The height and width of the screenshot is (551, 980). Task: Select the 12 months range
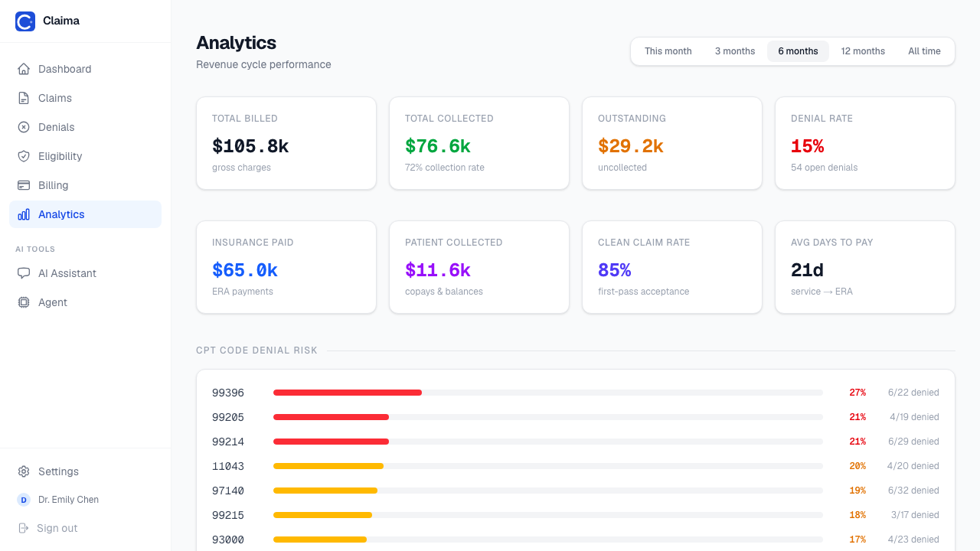(x=863, y=51)
